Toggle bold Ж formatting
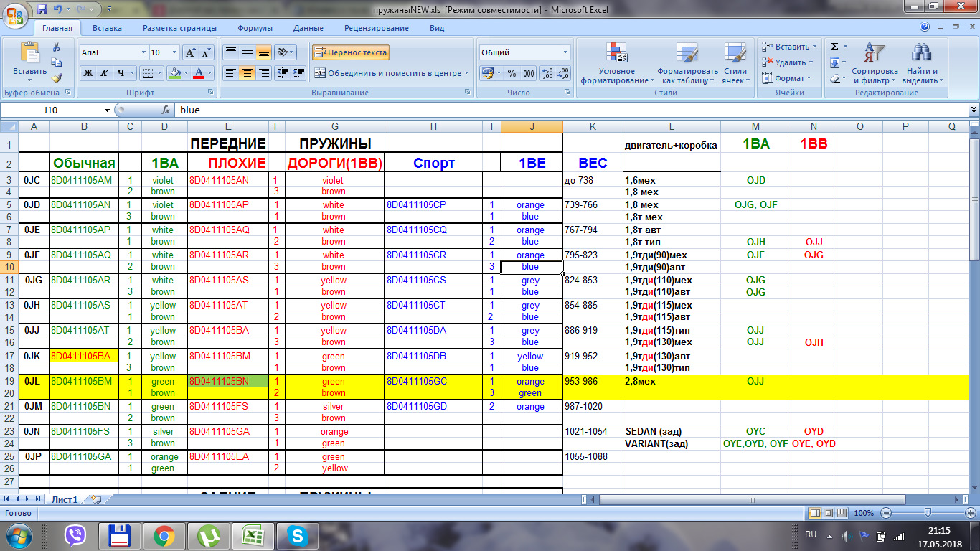The height and width of the screenshot is (551, 980). 88,73
